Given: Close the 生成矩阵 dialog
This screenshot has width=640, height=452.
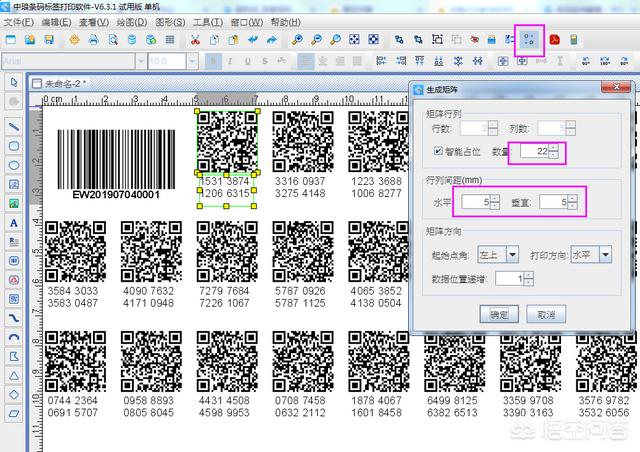Looking at the screenshot, I should (x=616, y=87).
